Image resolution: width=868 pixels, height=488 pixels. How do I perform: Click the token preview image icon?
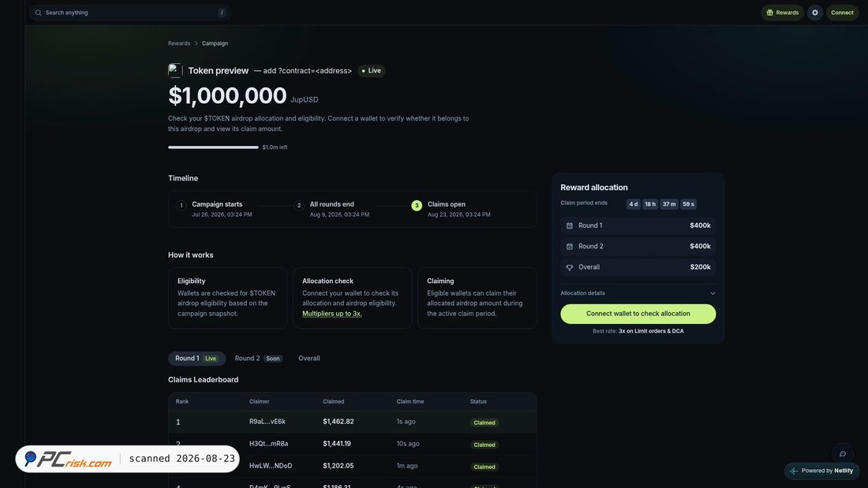click(175, 70)
